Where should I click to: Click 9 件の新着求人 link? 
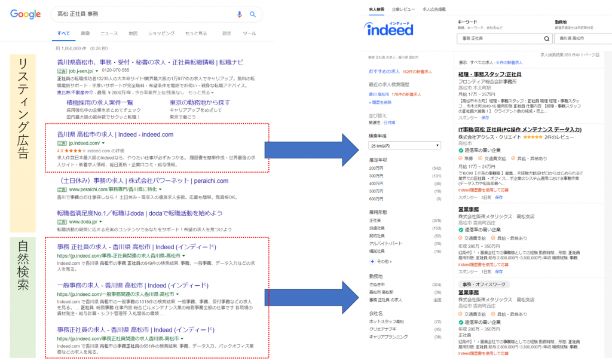(509, 62)
